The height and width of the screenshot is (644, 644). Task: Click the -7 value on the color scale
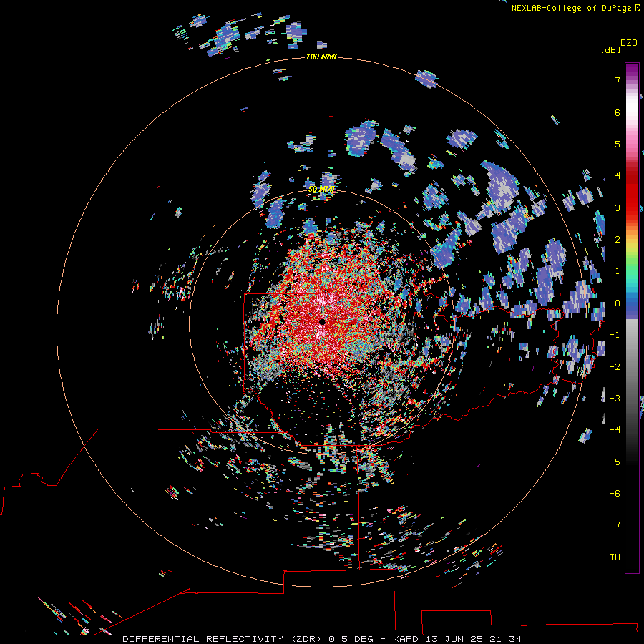tap(615, 525)
